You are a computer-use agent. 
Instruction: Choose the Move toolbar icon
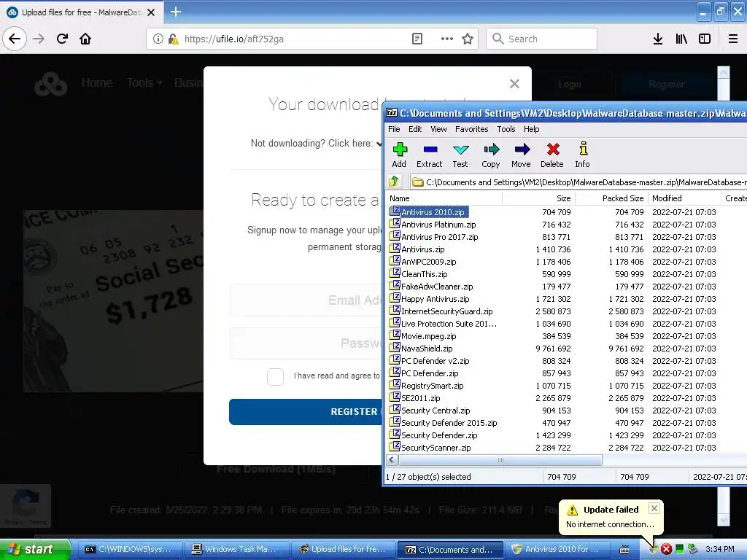pos(521,155)
